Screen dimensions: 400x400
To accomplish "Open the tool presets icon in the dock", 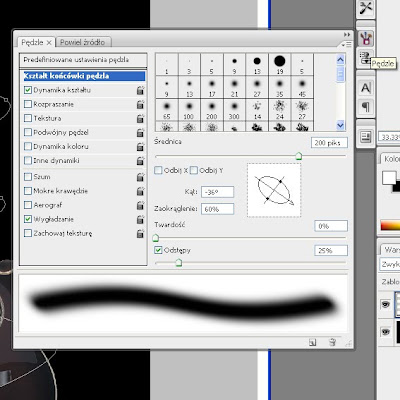I will pos(366,8).
